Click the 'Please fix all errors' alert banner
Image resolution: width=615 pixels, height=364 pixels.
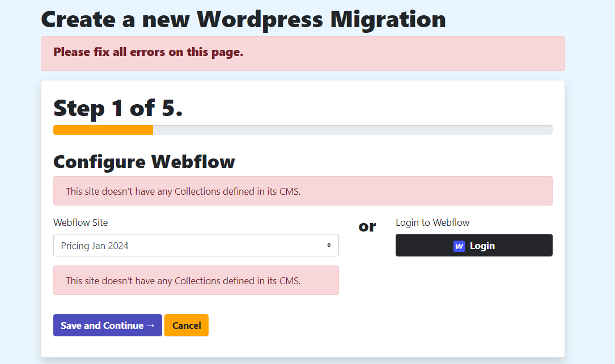[x=303, y=53]
